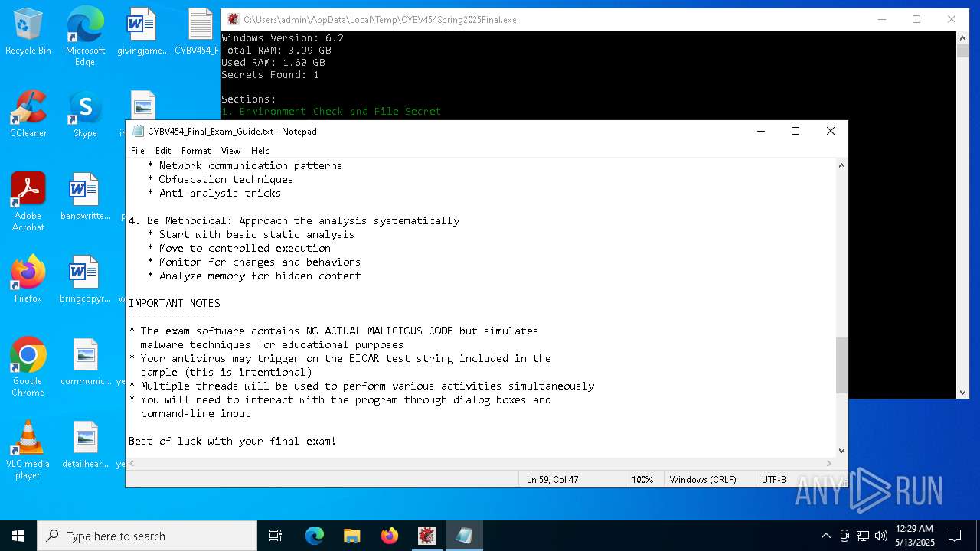Minimize the Notepad window
Image resolution: width=980 pixels, height=551 pixels.
pos(760,131)
